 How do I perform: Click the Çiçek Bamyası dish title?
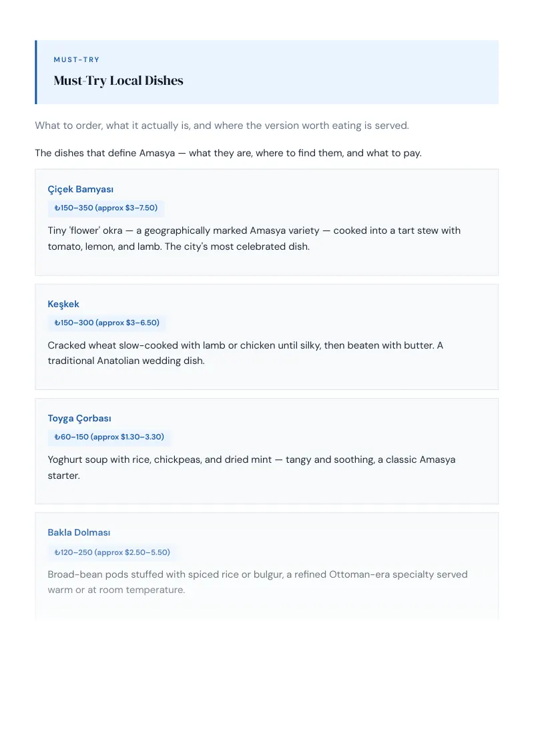81,190
